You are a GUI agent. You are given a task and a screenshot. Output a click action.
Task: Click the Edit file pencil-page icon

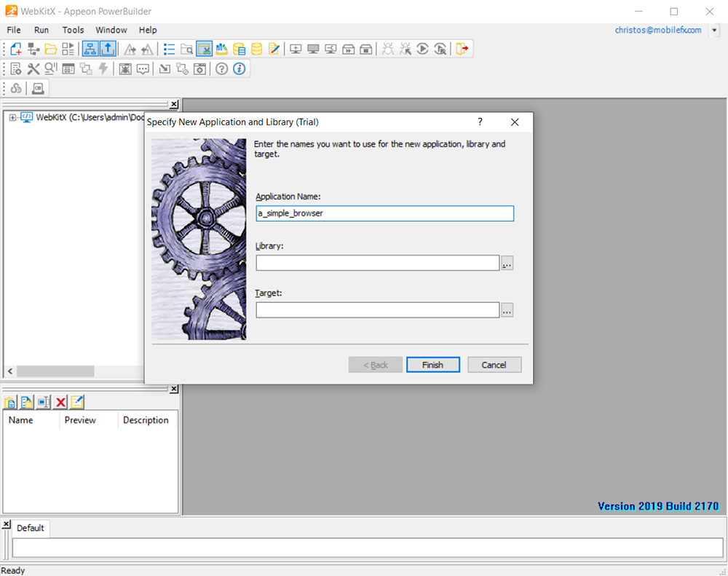[274, 49]
